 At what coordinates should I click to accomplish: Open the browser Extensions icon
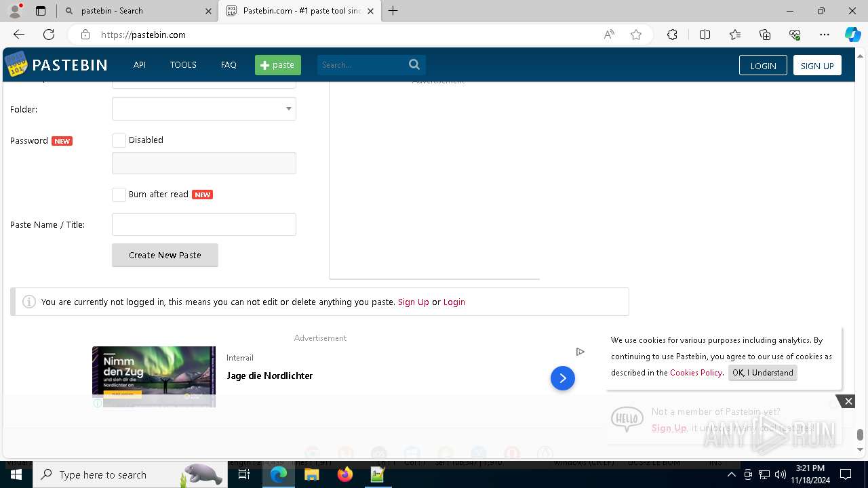(x=672, y=35)
